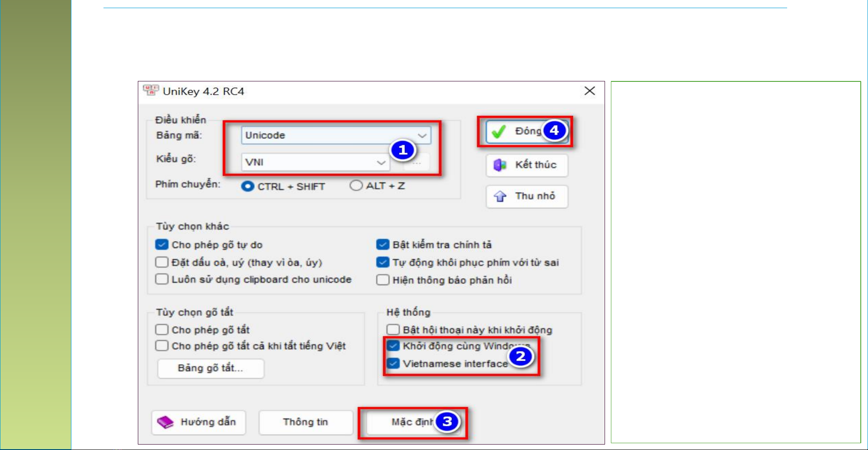Enable Đặt dấu oà, uý option

(162, 262)
